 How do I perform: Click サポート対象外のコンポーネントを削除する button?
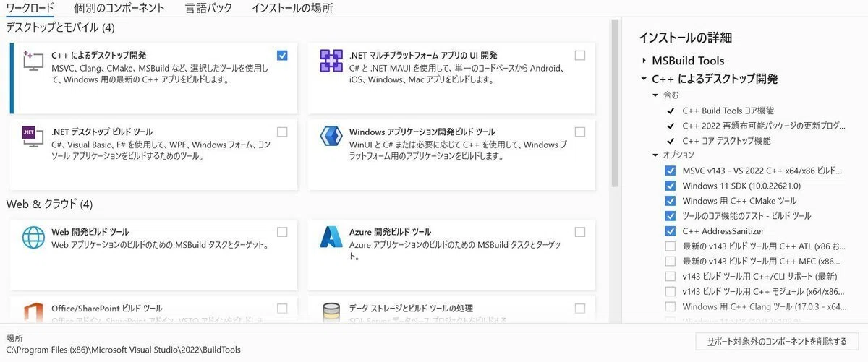pos(776,341)
